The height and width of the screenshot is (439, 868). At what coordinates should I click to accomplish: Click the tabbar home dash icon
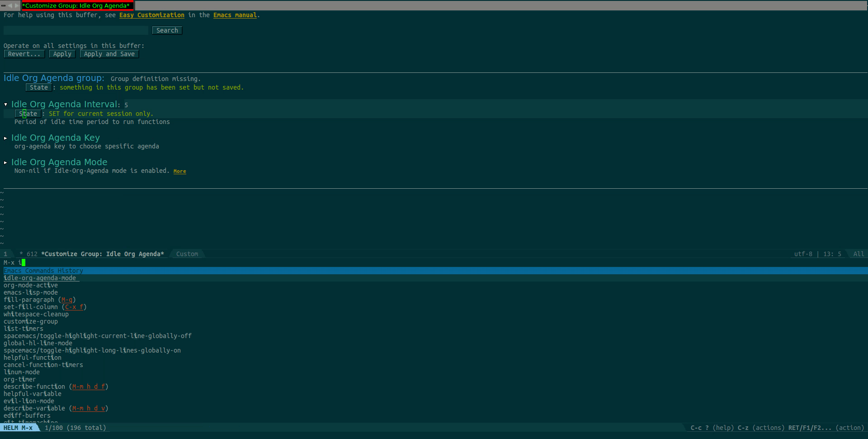(x=3, y=5)
